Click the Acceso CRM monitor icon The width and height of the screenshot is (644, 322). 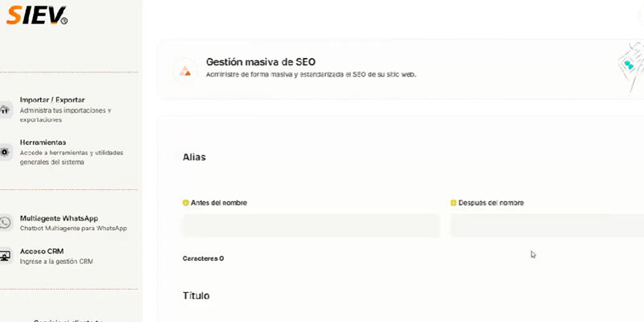tap(6, 256)
